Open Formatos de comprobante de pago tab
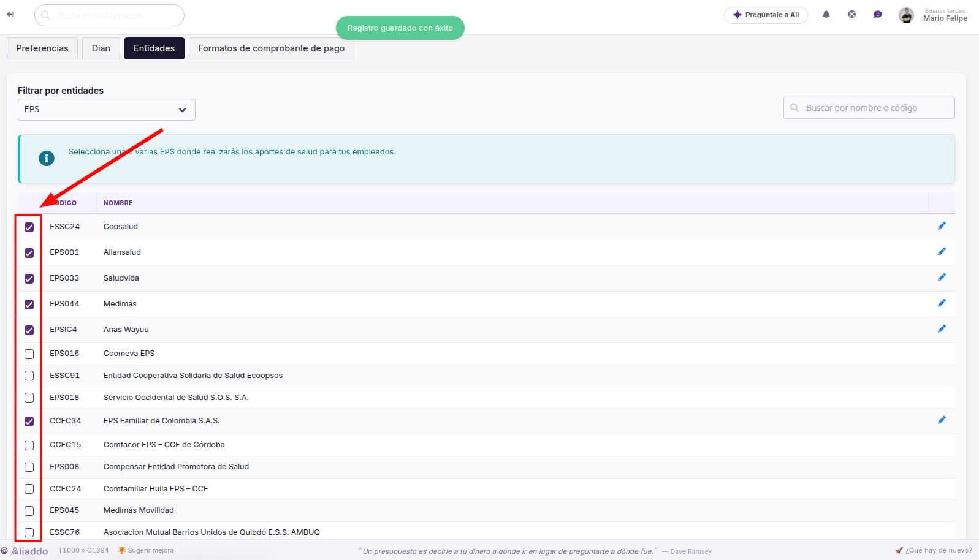The width and height of the screenshot is (979, 560). coord(272,48)
